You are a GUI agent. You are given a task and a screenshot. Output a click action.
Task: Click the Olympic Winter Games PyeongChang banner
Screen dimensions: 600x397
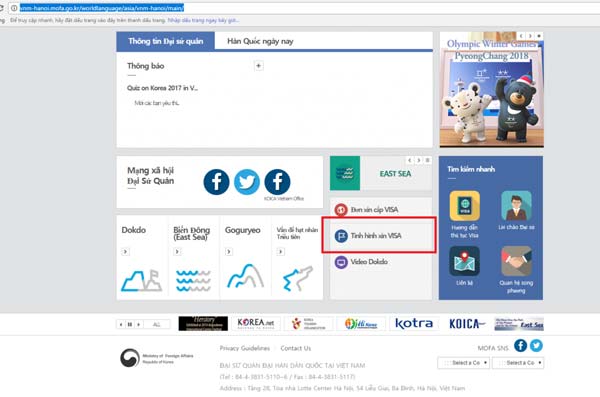[x=491, y=90]
